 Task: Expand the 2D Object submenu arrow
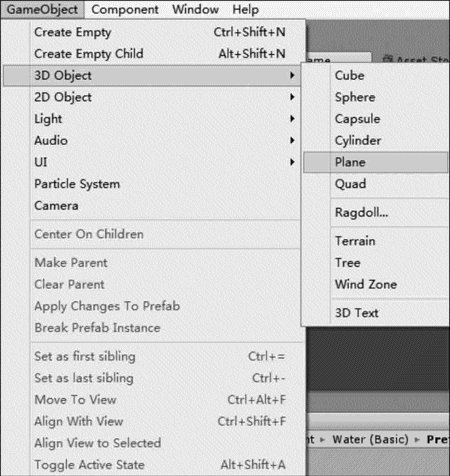[292, 97]
